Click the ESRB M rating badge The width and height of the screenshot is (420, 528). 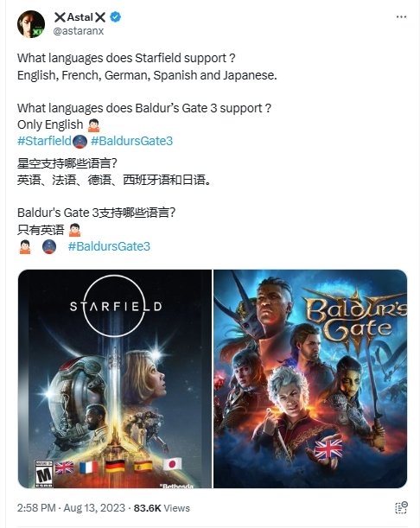[44, 474]
